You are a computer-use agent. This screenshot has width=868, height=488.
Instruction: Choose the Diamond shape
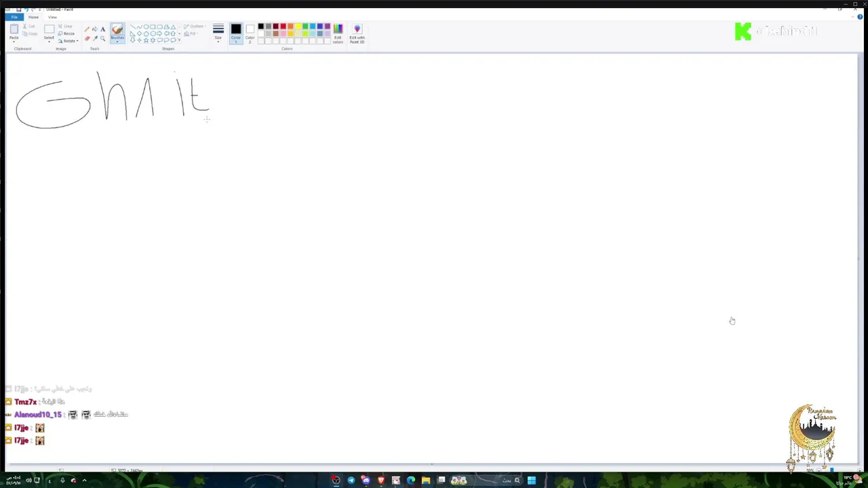tap(140, 33)
